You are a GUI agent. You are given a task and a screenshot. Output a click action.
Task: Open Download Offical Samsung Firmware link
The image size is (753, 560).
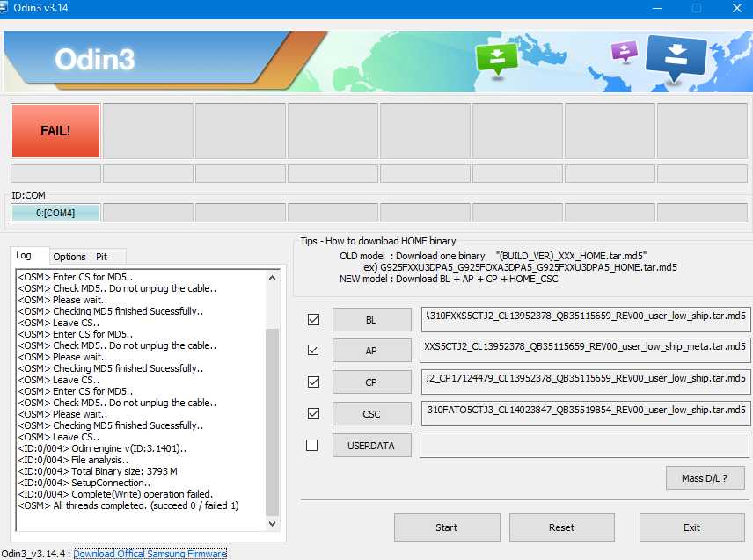(x=150, y=554)
